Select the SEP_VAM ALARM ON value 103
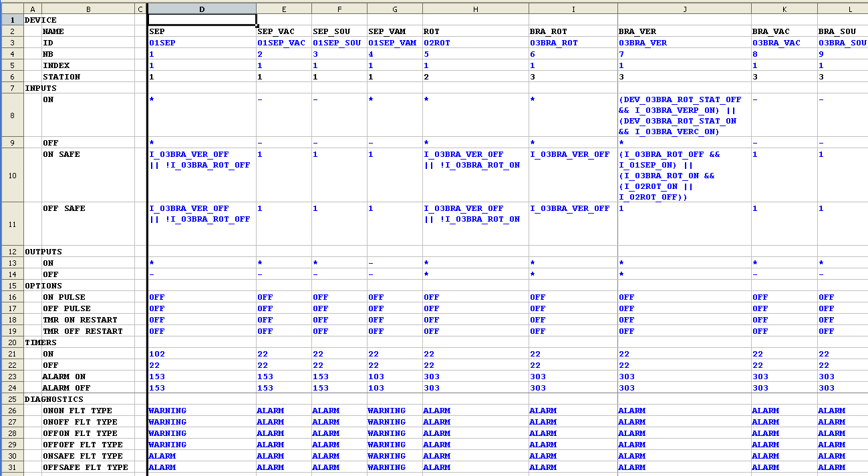Viewport: 868px width, 476px height. (394, 377)
